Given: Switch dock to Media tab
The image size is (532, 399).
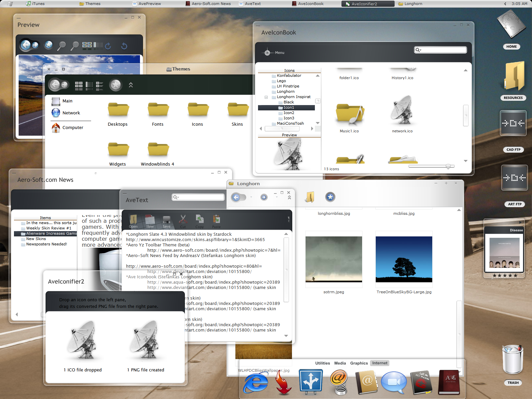Looking at the screenshot, I should tap(340, 363).
